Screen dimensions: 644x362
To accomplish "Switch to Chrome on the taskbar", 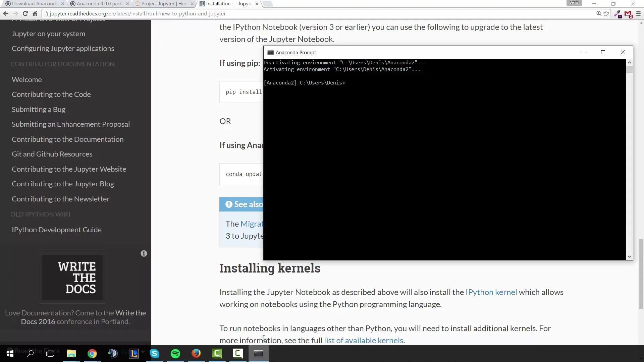I will coord(92,353).
